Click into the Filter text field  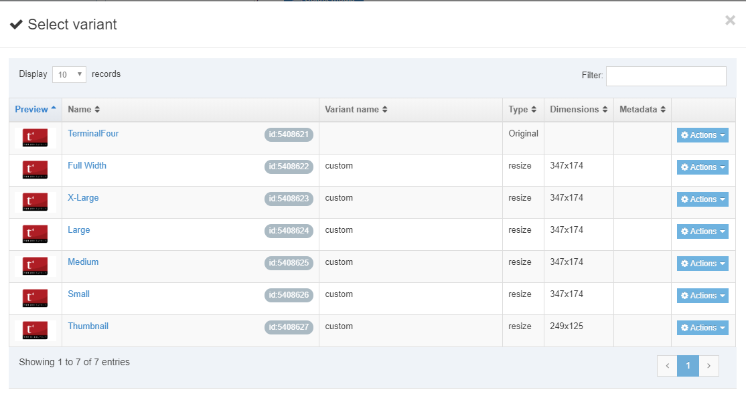(x=666, y=76)
